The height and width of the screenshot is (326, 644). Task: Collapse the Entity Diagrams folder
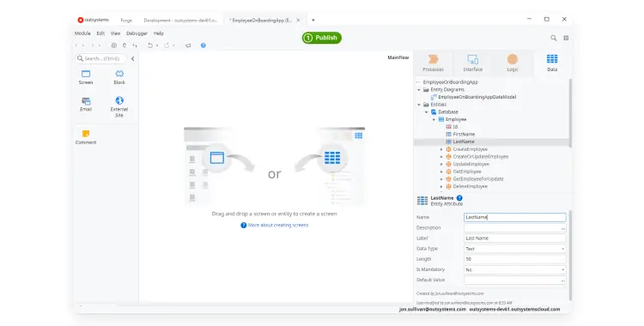[x=419, y=89]
